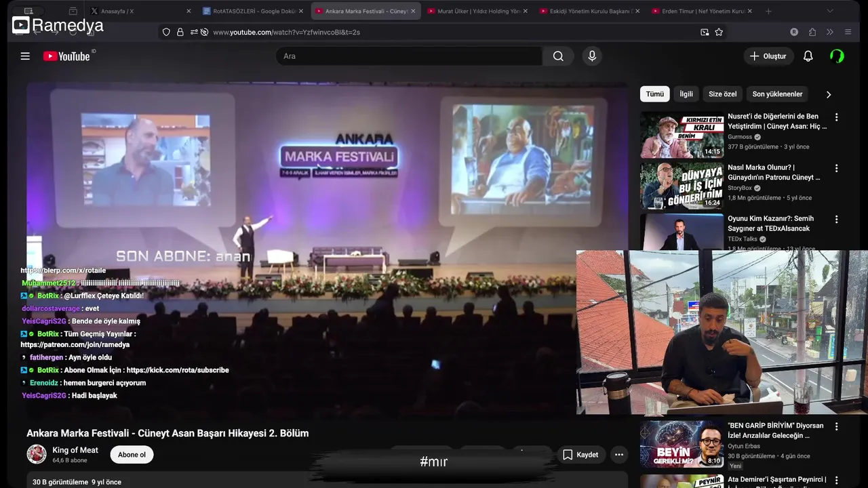Show more filter chips with right arrow
This screenshot has height=488, width=868.
[828, 94]
